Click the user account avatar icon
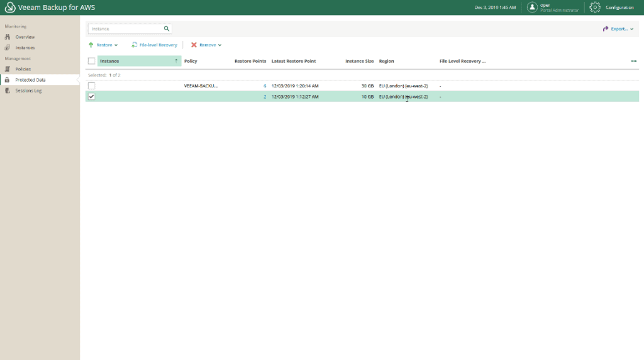The image size is (644, 360). click(x=532, y=8)
